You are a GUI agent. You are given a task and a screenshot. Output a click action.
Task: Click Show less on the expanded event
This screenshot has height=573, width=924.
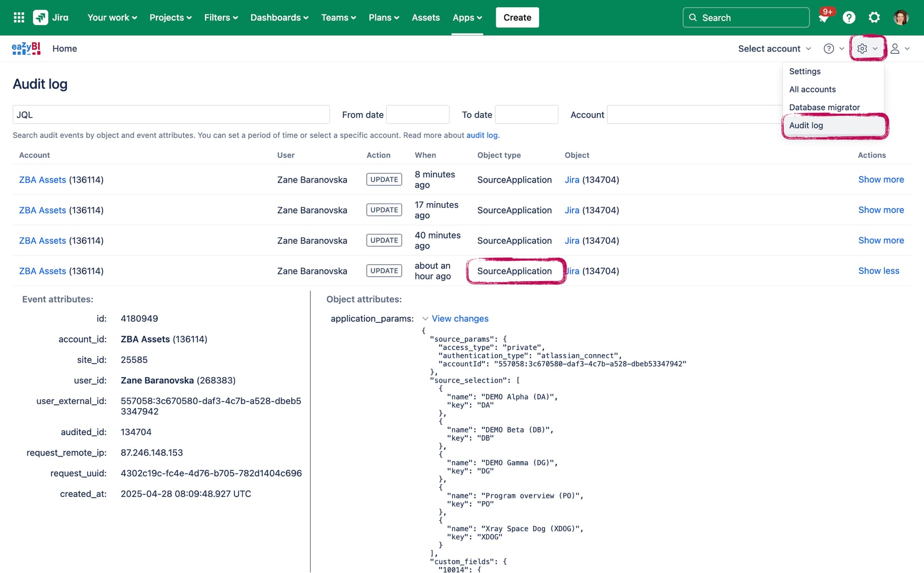[x=878, y=271]
